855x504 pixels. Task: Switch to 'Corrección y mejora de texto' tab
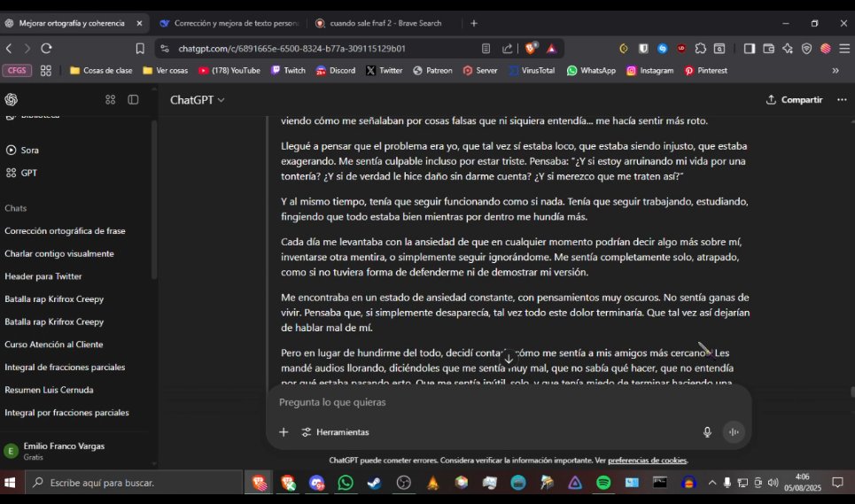(229, 23)
